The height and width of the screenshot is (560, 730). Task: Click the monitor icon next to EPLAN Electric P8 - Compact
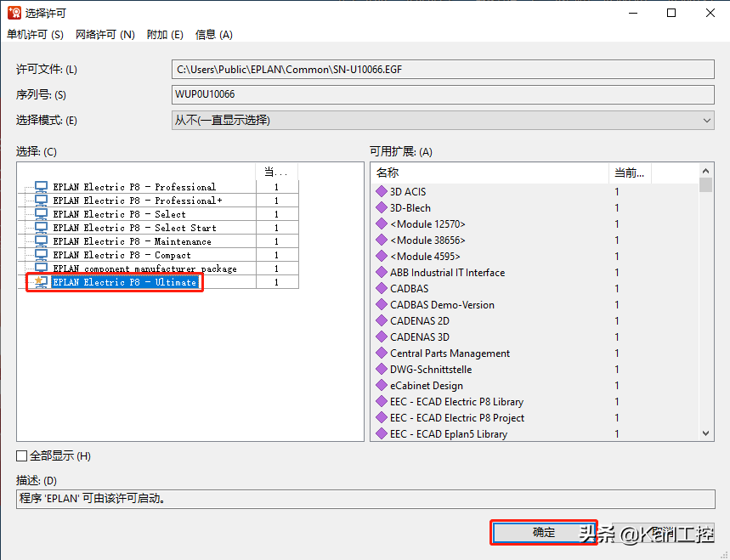41,255
